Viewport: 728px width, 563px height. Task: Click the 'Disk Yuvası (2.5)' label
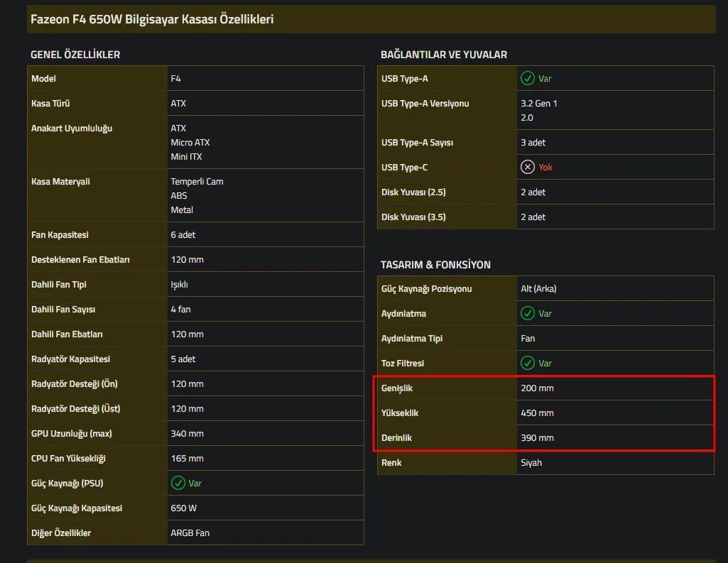413,192
